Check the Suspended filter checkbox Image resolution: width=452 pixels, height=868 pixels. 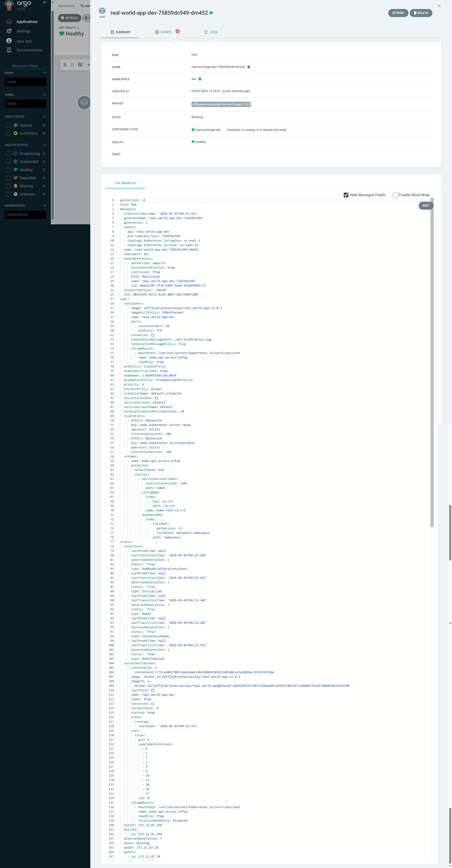(9, 162)
